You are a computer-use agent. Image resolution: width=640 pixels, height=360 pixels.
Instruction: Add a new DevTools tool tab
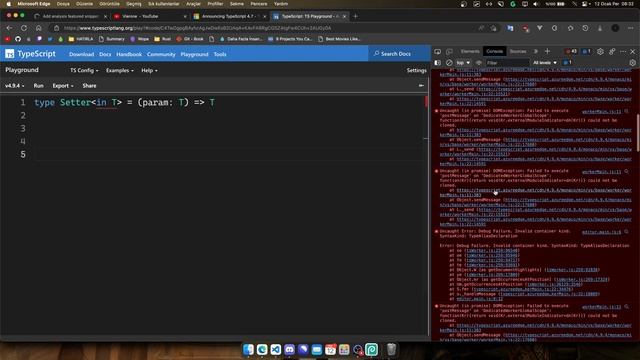[547, 51]
